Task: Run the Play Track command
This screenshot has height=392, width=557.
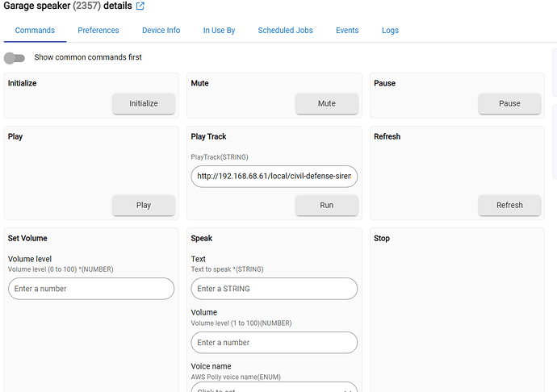Action: point(326,205)
